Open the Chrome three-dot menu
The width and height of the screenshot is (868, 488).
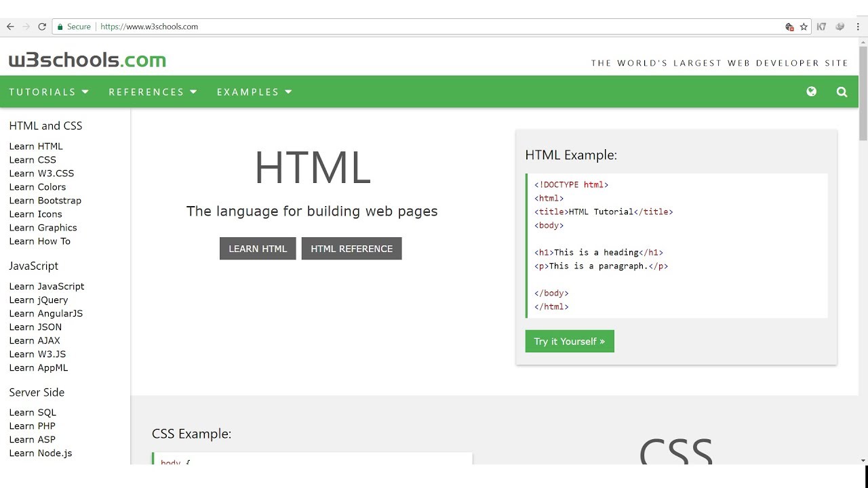point(857,26)
